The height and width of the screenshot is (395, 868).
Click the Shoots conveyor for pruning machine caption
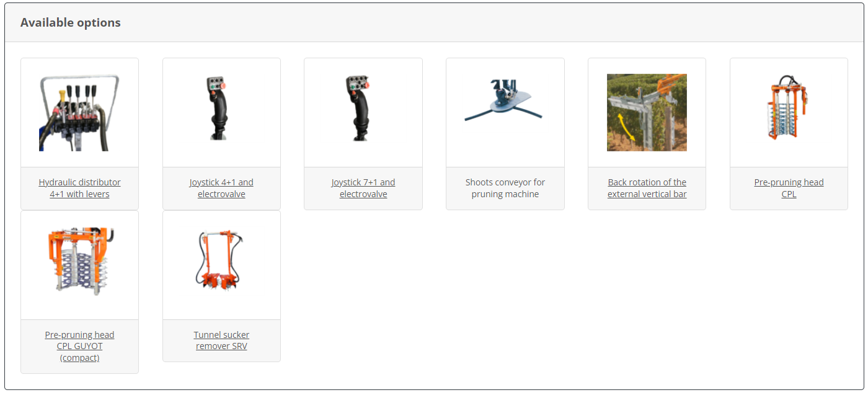click(x=505, y=189)
